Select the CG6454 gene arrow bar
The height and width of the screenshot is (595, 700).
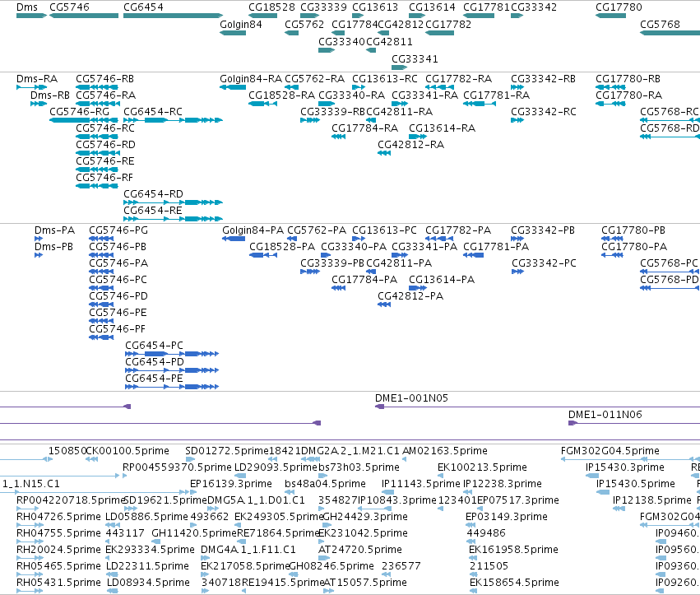[x=174, y=16]
